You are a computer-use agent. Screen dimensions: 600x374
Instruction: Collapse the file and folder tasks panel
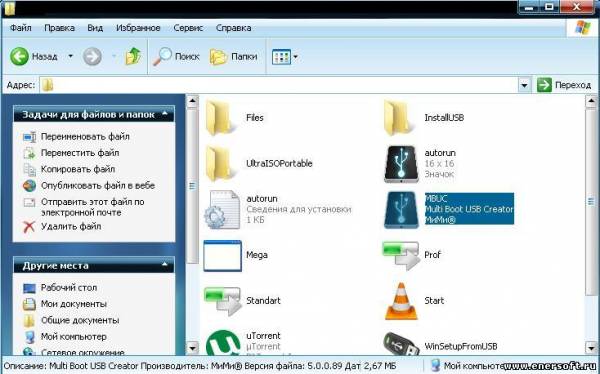pos(165,114)
